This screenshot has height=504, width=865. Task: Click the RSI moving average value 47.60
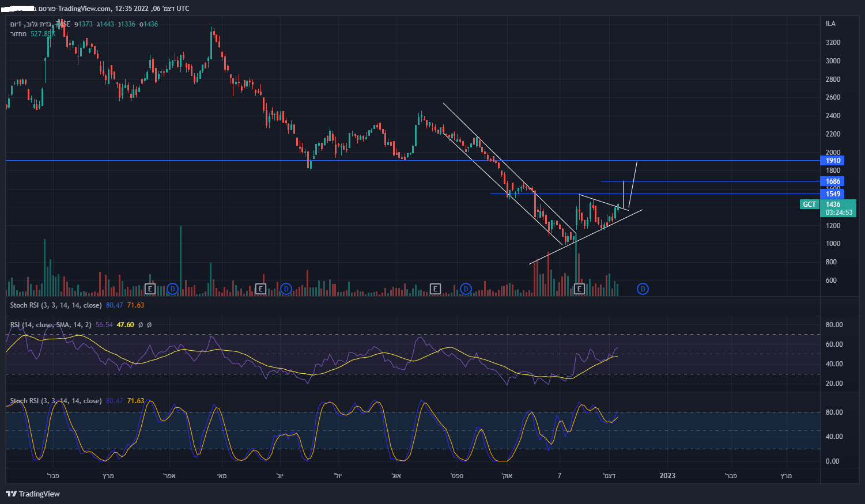[x=126, y=325]
